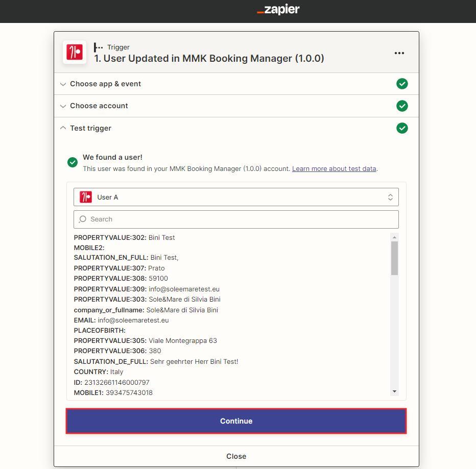
Task: Click the magnifier icon in Search field
Action: click(83, 219)
